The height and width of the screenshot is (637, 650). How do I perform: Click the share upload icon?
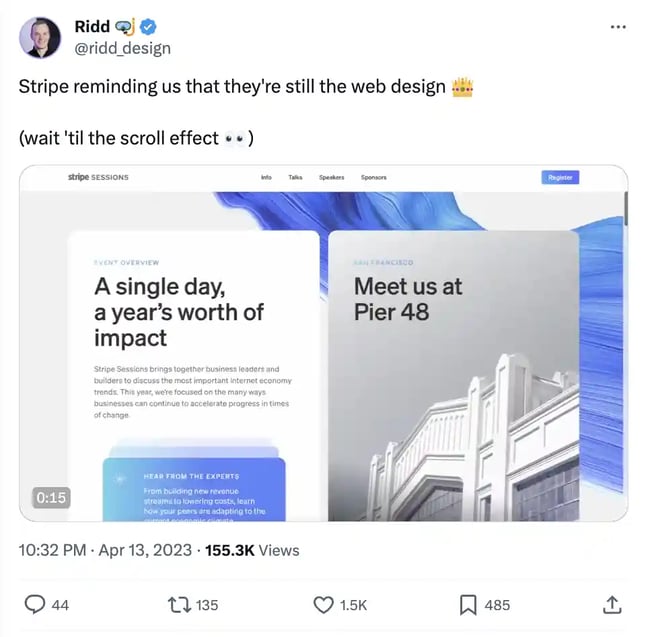612,605
